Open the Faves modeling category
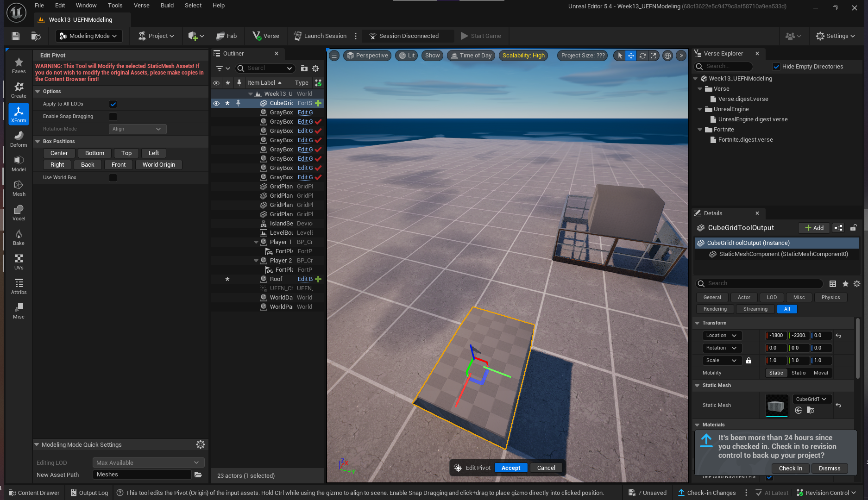 point(19,65)
